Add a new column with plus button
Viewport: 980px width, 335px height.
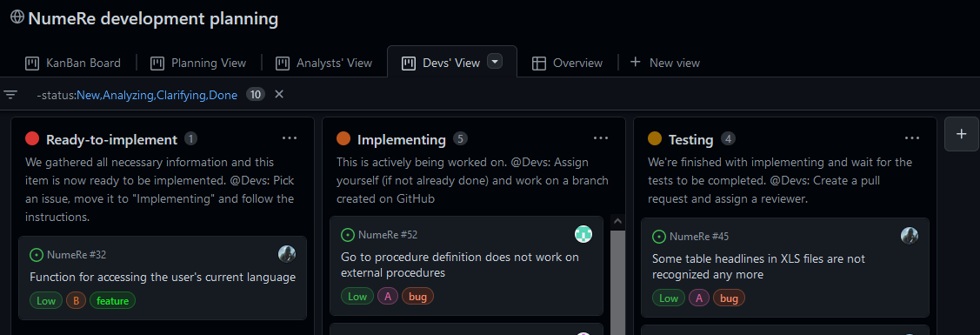coord(961,134)
